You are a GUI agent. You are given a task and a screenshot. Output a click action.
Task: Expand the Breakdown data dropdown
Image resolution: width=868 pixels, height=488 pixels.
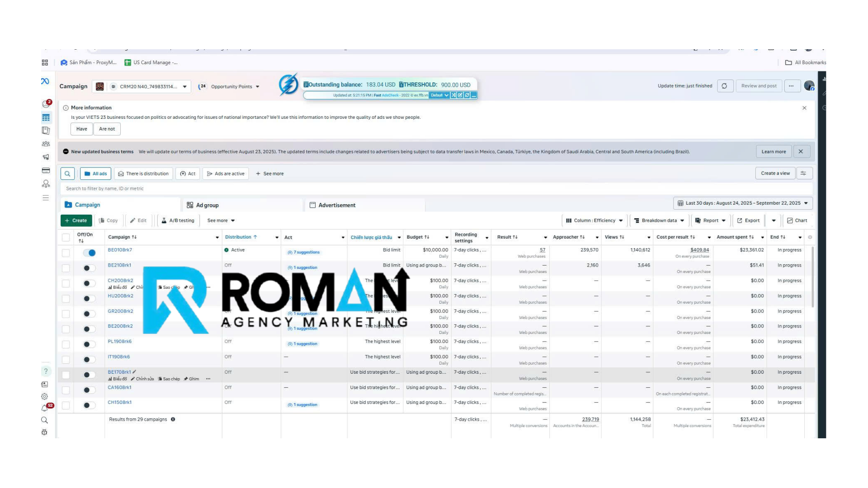point(659,221)
